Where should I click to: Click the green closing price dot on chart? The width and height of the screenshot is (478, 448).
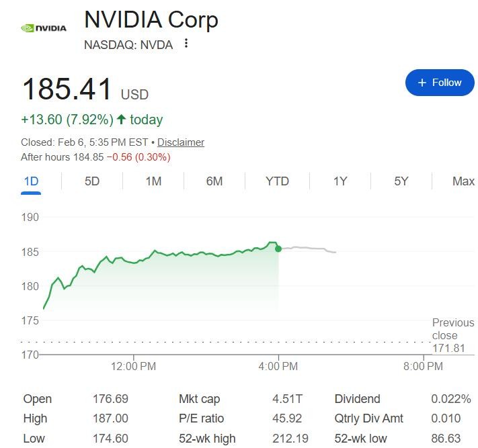tap(278, 249)
